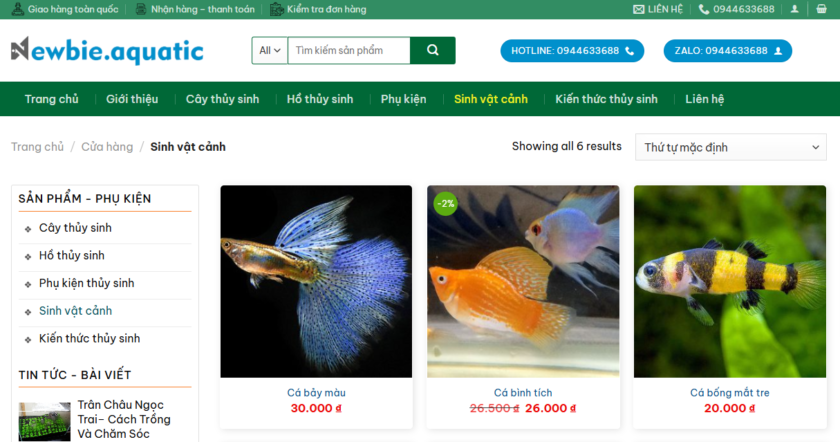Click the ZALO: 0944633688 button
Image resolution: width=840 pixels, height=442 pixels.
pyautogui.click(x=728, y=51)
